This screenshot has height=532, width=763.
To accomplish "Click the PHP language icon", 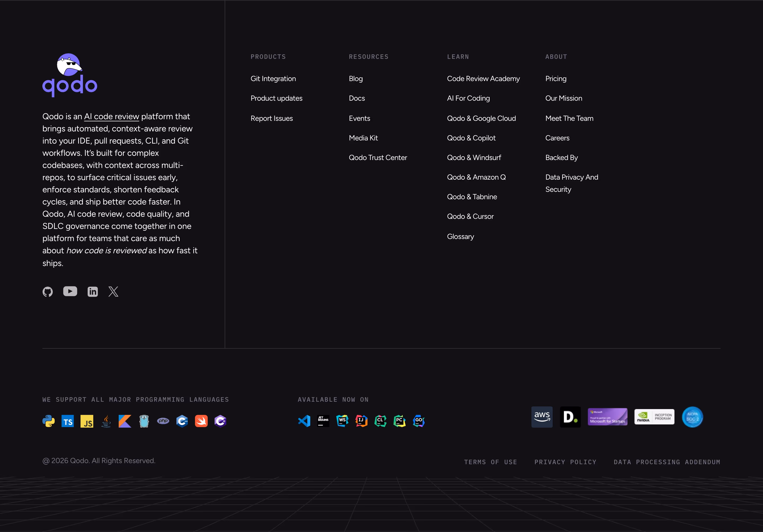I will click(x=163, y=421).
